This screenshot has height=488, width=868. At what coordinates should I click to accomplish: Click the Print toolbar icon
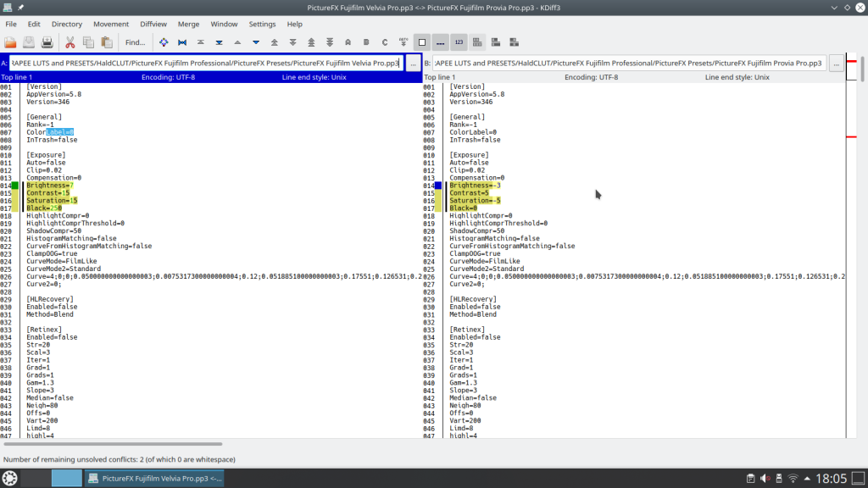[x=47, y=42]
